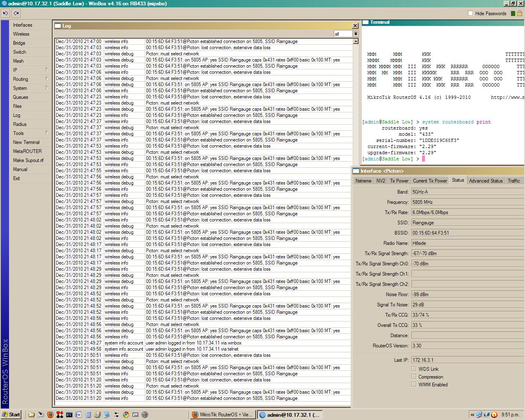This screenshot has height=420, width=525.
Task: Close the Log window with X
Action: click(355, 25)
